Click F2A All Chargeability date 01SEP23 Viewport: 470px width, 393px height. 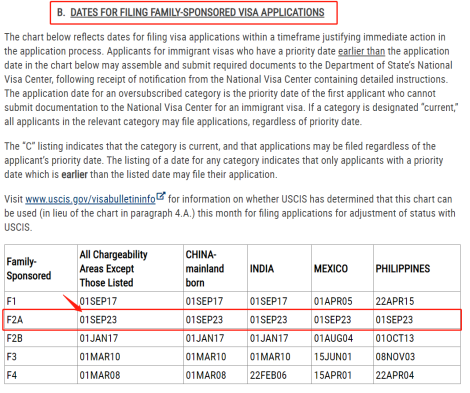(98, 320)
